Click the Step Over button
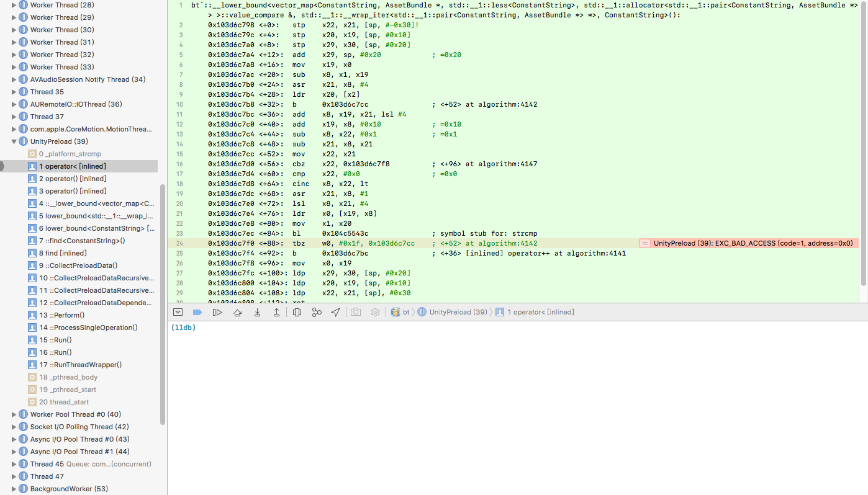Screen dimensions: 868x495 coord(237,312)
